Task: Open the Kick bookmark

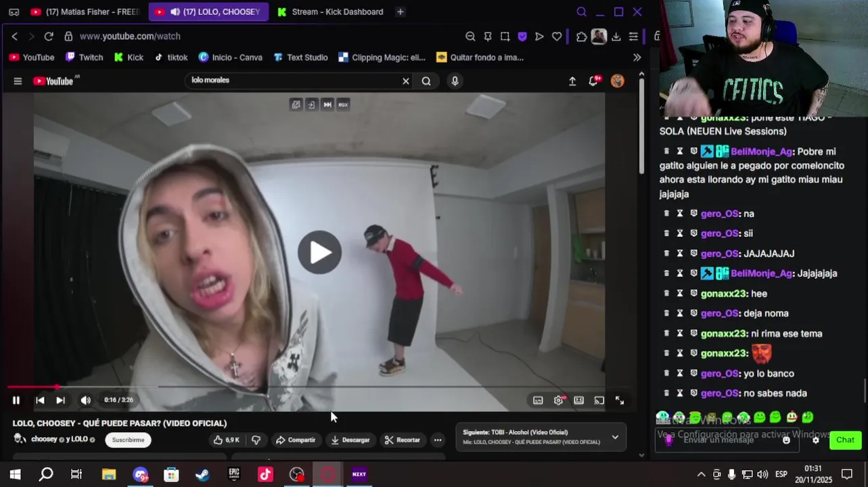Action: [x=129, y=57]
